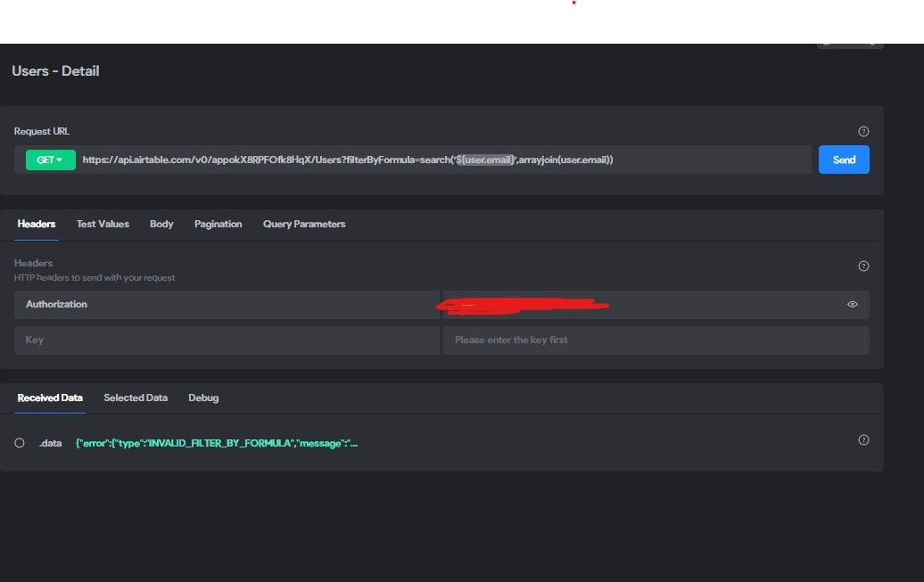Screen dimensions: 924x582
Task: Open help icon beside Request URL
Action: tap(863, 131)
